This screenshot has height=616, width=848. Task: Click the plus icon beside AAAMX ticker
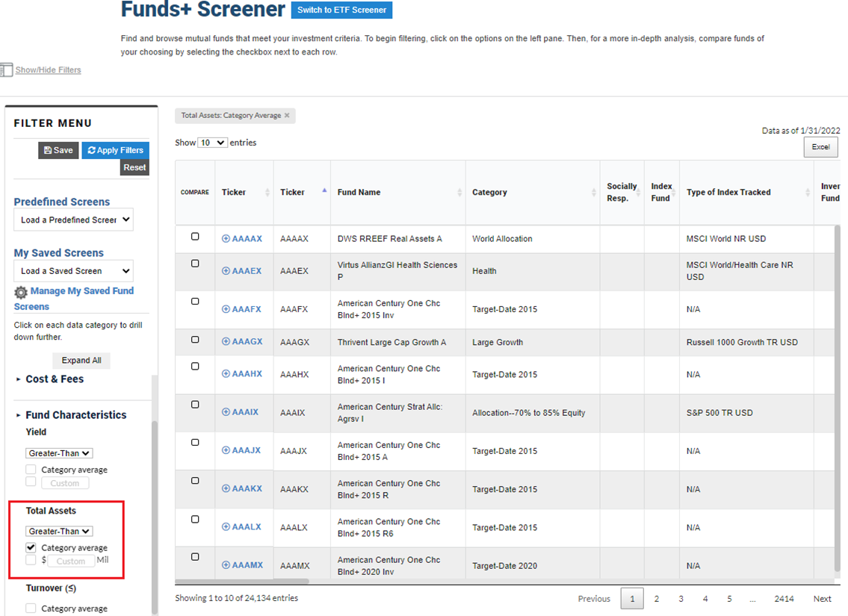point(226,565)
